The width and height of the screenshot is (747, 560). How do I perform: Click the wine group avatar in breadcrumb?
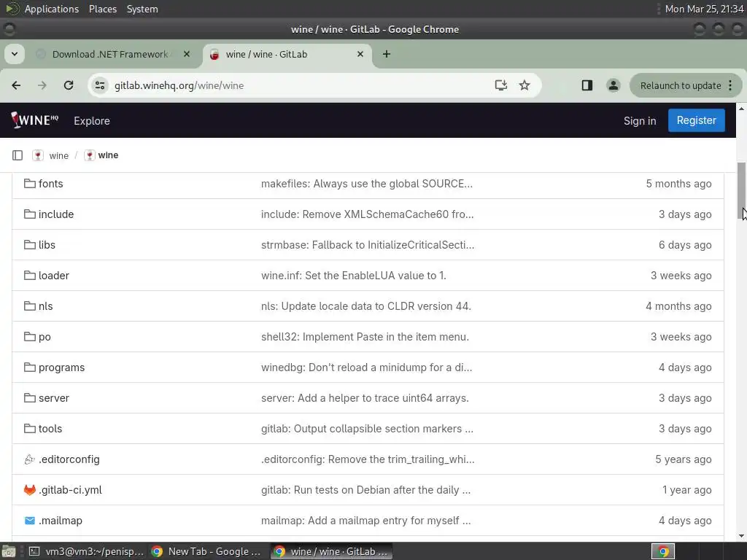pyautogui.click(x=38, y=155)
